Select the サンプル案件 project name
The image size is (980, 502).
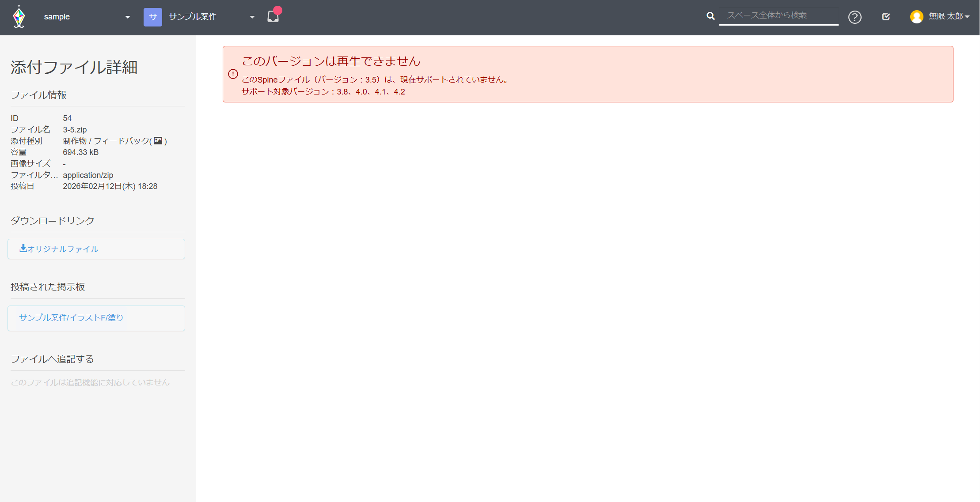pyautogui.click(x=193, y=16)
